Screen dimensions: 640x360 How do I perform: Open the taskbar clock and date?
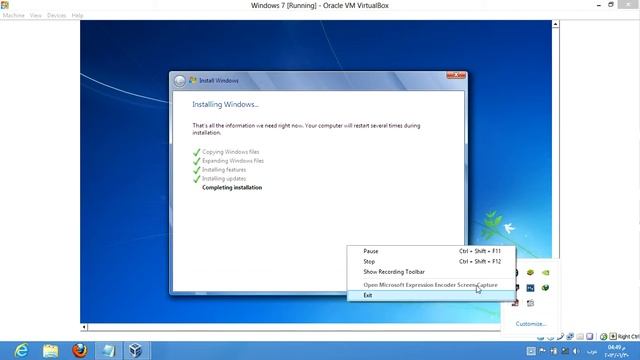pyautogui.click(x=616, y=351)
